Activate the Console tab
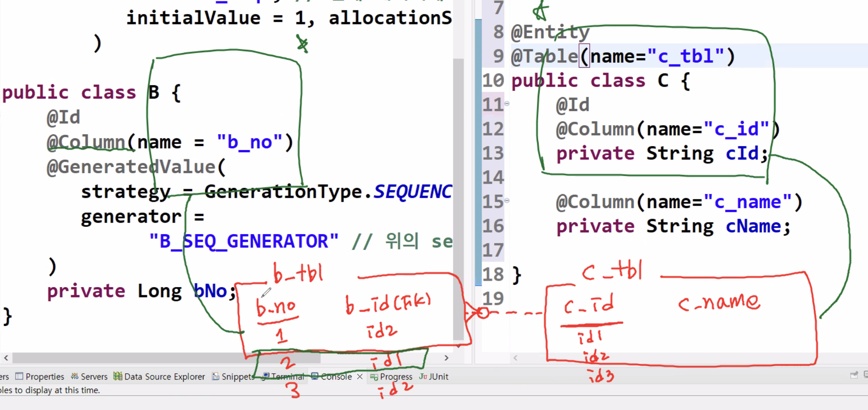This screenshot has height=410, width=868. (331, 376)
